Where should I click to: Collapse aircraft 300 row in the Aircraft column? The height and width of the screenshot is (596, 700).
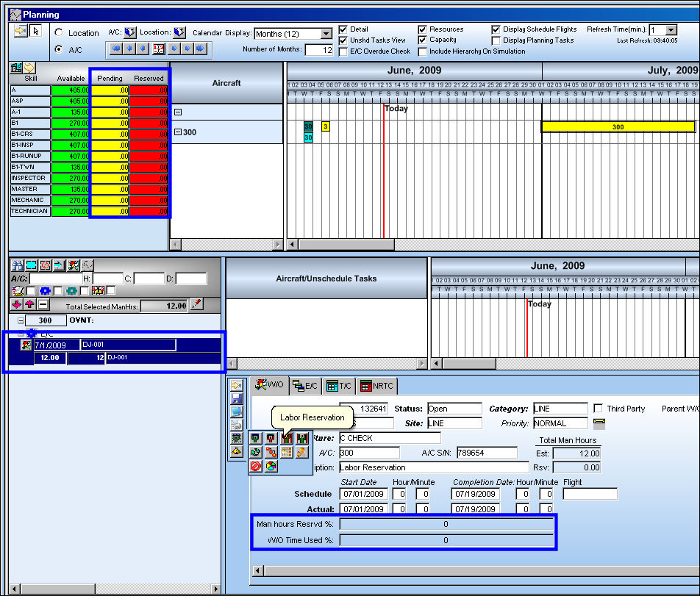pyautogui.click(x=178, y=132)
